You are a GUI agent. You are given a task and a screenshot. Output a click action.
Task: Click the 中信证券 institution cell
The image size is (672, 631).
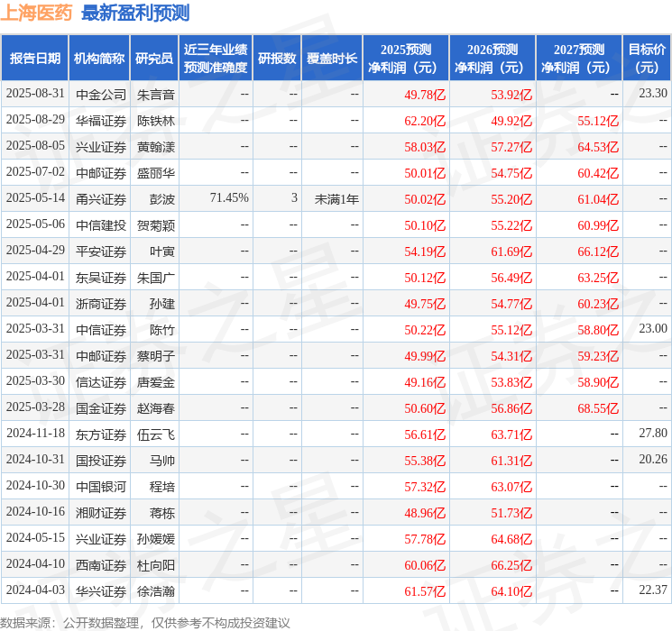[x=101, y=329]
